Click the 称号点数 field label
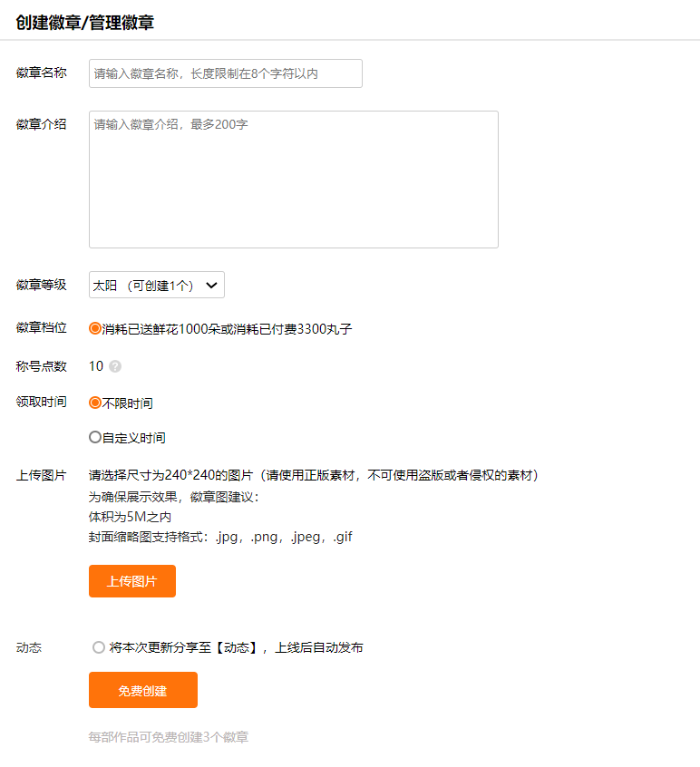The width and height of the screenshot is (700, 767). (x=41, y=366)
